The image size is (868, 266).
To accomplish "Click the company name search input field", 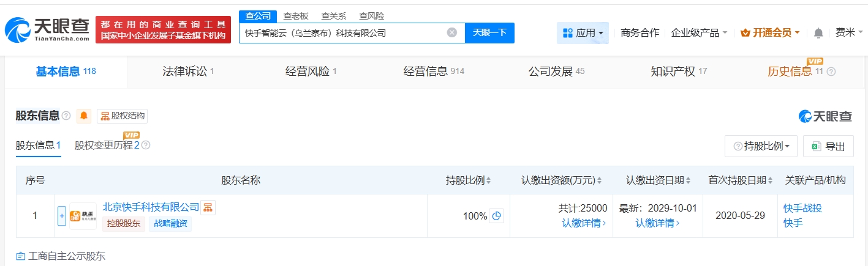I will 343,33.
